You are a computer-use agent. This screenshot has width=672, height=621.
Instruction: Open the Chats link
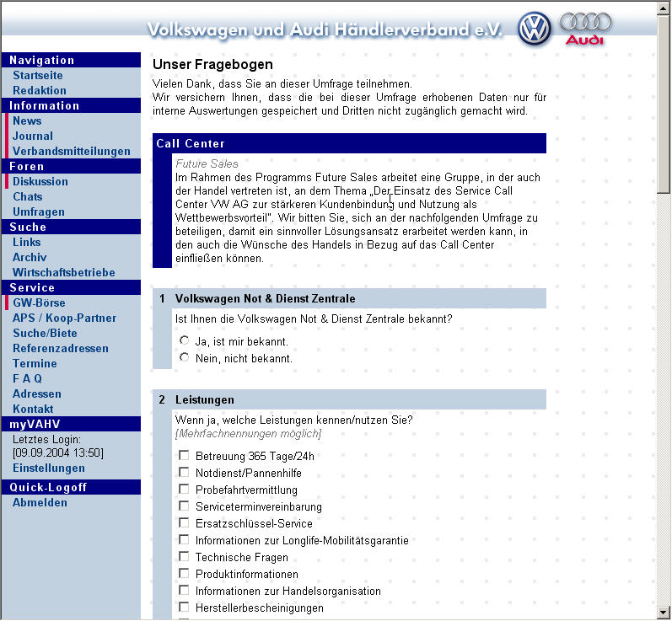(28, 196)
